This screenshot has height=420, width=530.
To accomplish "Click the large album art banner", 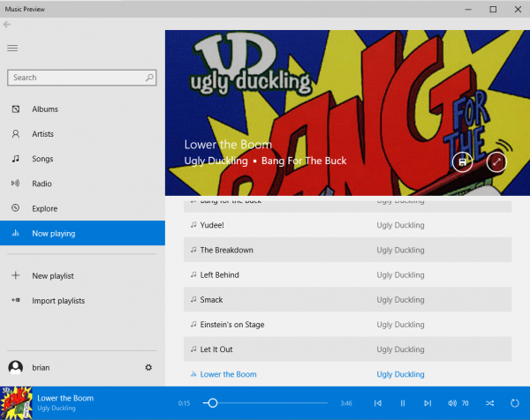I will (347, 113).
